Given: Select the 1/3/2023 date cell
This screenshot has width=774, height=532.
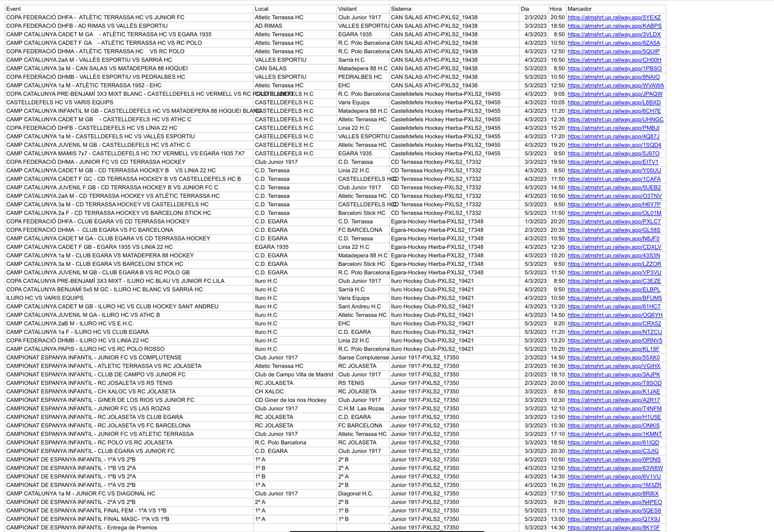Looking at the screenshot, I should (x=534, y=221).
